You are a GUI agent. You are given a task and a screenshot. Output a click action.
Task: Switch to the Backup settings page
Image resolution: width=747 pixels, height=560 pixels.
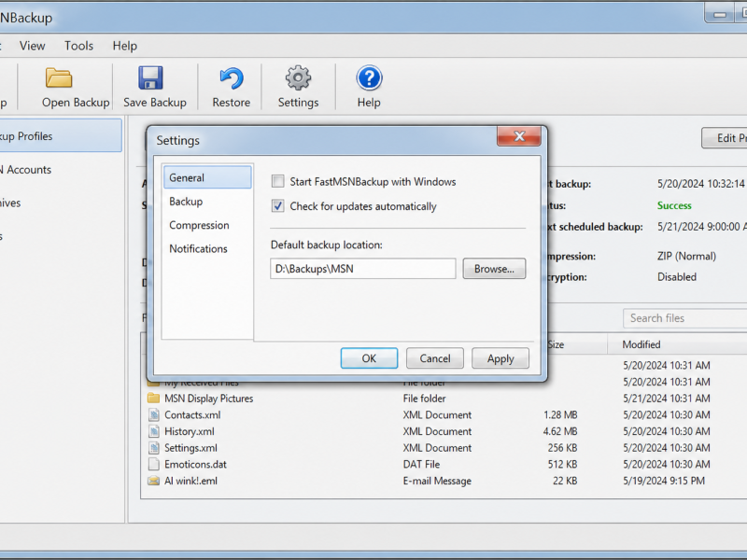(x=186, y=202)
